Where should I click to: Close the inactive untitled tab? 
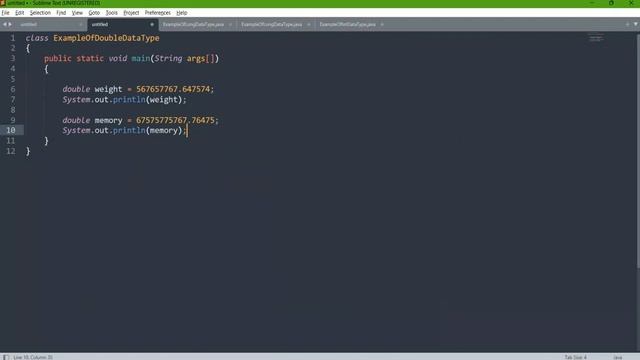click(80, 24)
